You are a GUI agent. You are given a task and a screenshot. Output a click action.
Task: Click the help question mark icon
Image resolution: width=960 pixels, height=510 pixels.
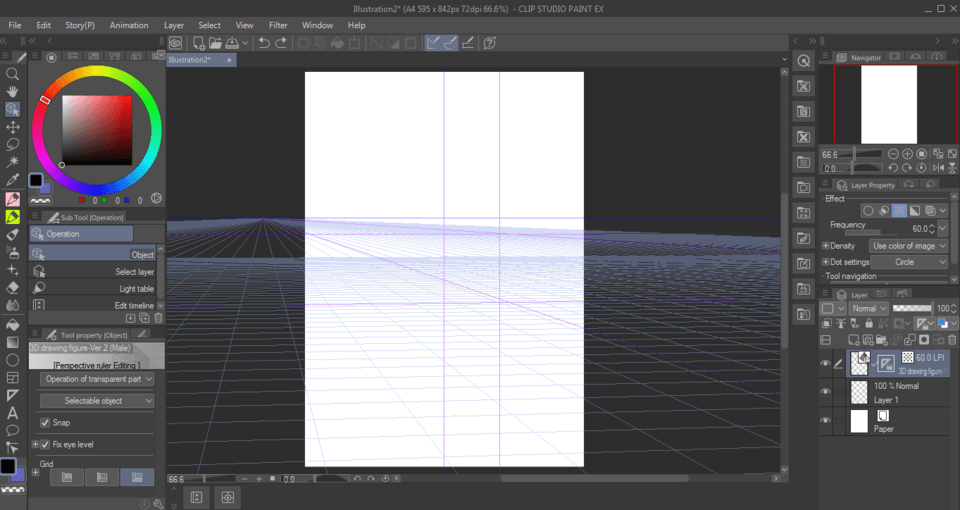[x=489, y=43]
